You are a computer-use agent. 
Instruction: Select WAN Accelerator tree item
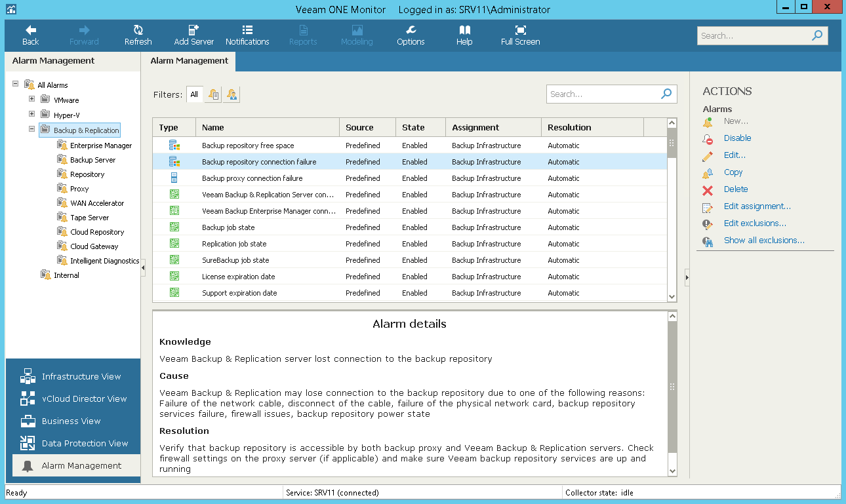[x=97, y=203]
